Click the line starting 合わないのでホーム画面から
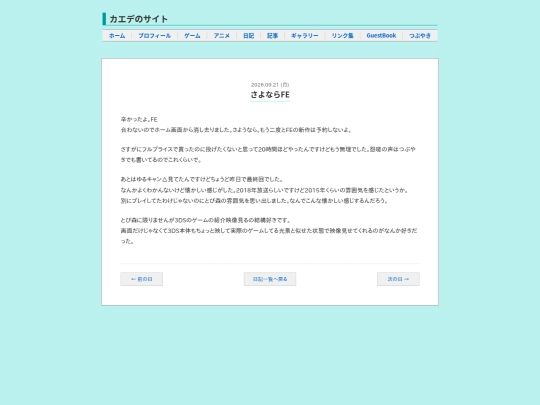 [x=237, y=130]
